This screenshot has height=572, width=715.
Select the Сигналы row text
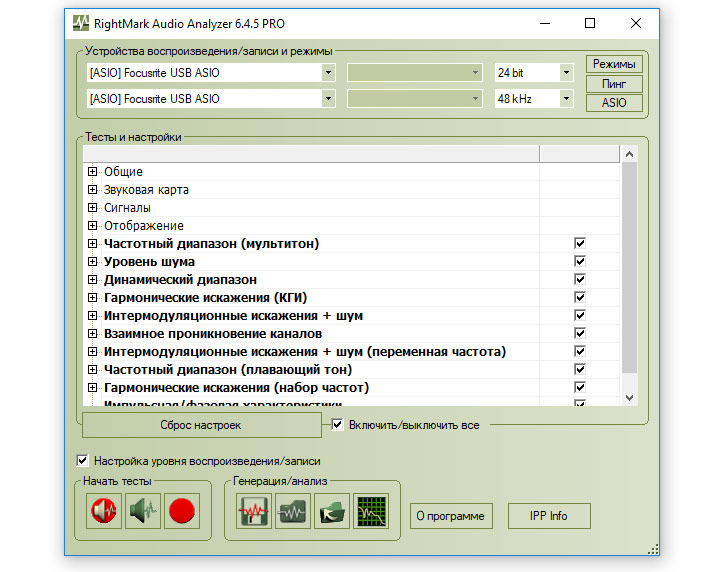point(127,208)
